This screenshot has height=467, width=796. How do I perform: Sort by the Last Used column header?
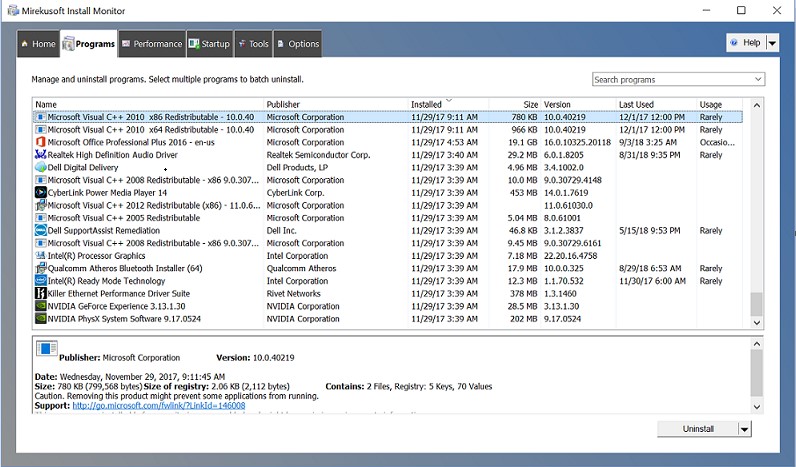click(x=656, y=104)
